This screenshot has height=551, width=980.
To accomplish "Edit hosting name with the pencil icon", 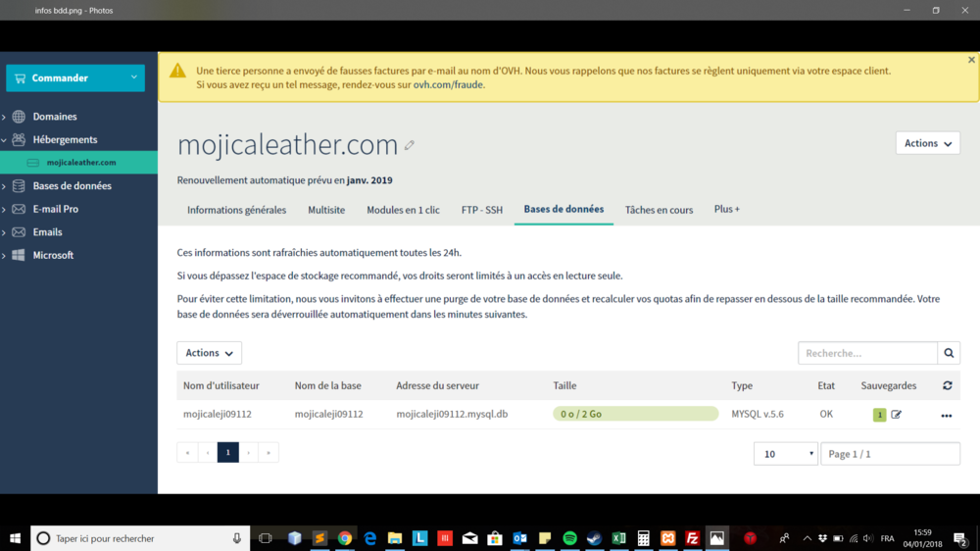I will click(x=410, y=145).
